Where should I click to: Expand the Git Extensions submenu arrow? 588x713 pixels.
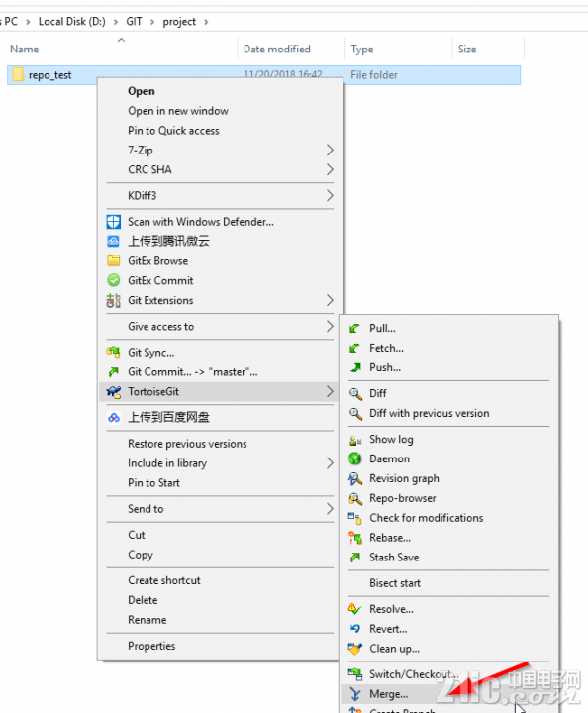(x=330, y=300)
